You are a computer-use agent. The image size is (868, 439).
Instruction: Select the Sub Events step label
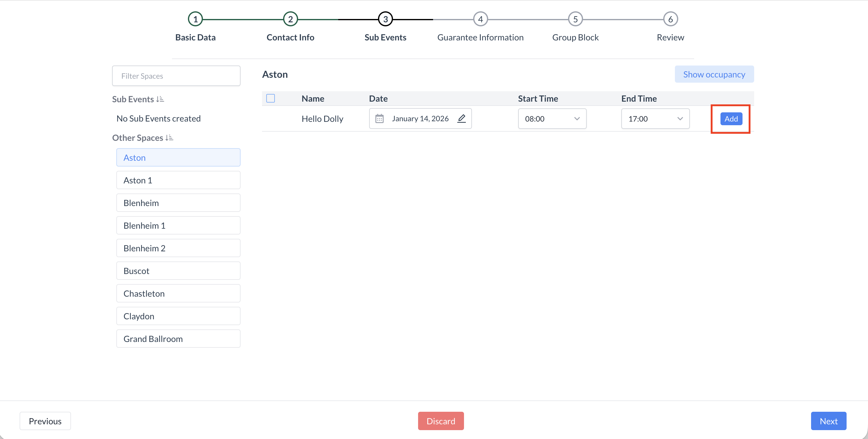pos(385,37)
